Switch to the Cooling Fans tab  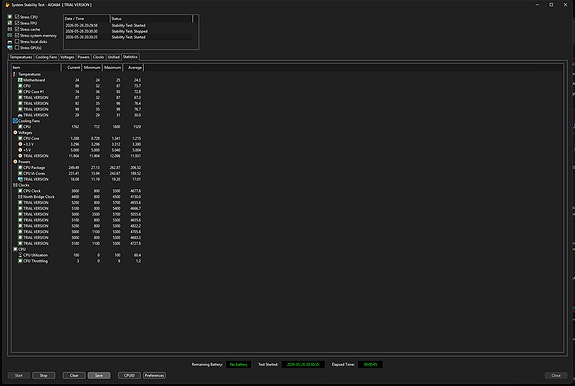click(x=46, y=57)
